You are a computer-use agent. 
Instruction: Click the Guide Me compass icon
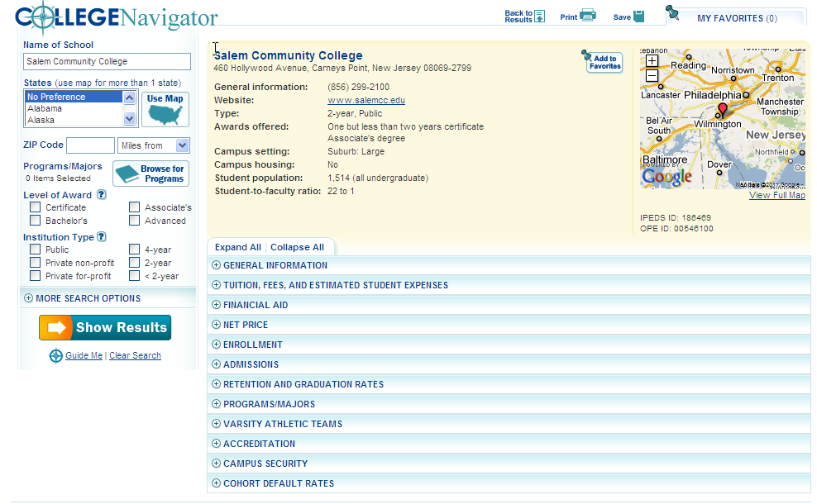tap(55, 355)
